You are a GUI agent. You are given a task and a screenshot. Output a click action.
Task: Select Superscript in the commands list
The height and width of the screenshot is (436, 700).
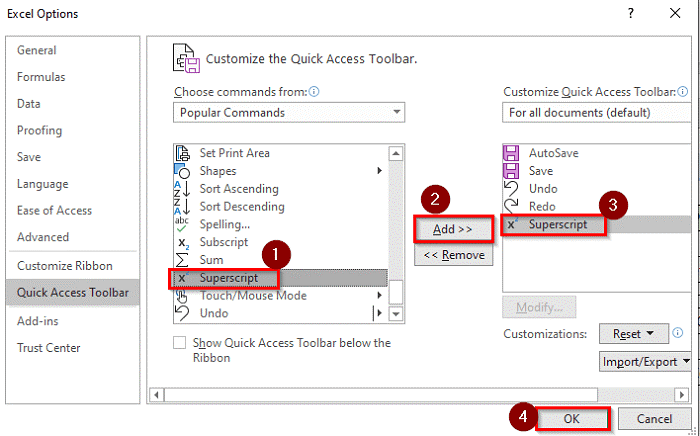[x=281, y=278]
